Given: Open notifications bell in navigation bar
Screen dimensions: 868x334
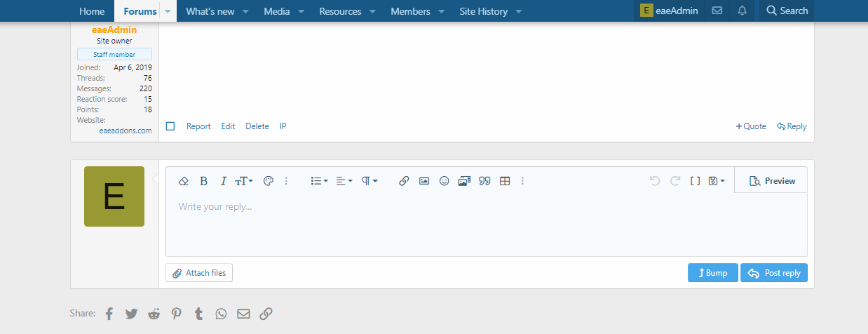Looking at the screenshot, I should (x=742, y=11).
